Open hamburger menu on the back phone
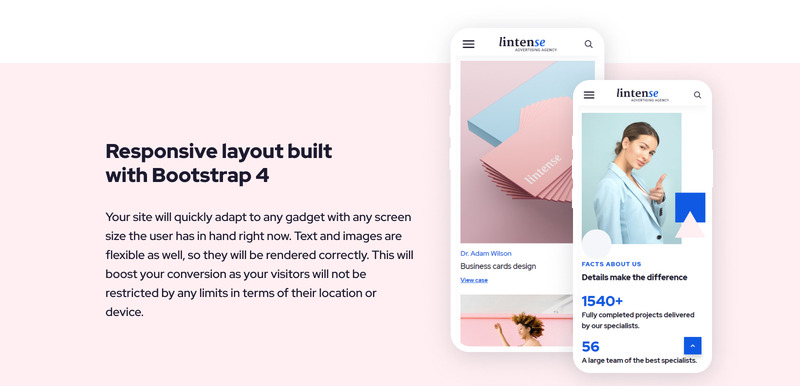This screenshot has width=800, height=386. (x=468, y=44)
